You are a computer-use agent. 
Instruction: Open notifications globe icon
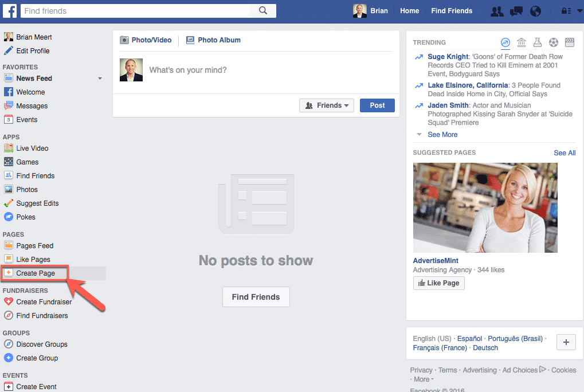(x=535, y=11)
